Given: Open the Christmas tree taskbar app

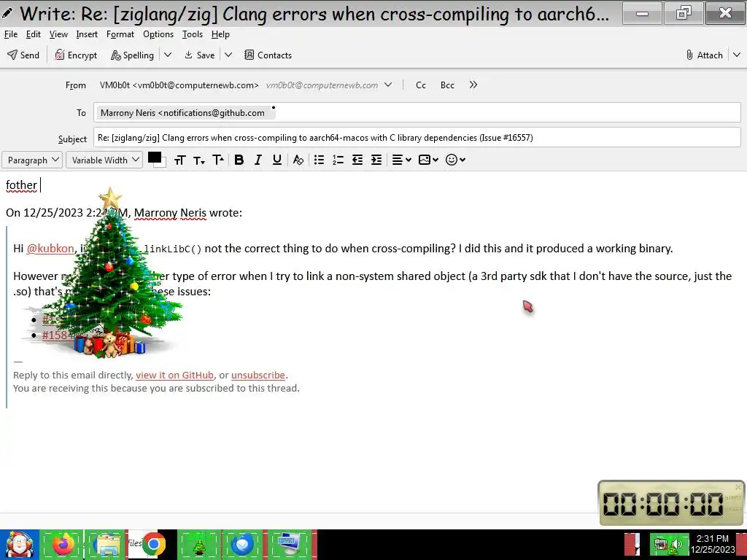Looking at the screenshot, I should (x=199, y=545).
